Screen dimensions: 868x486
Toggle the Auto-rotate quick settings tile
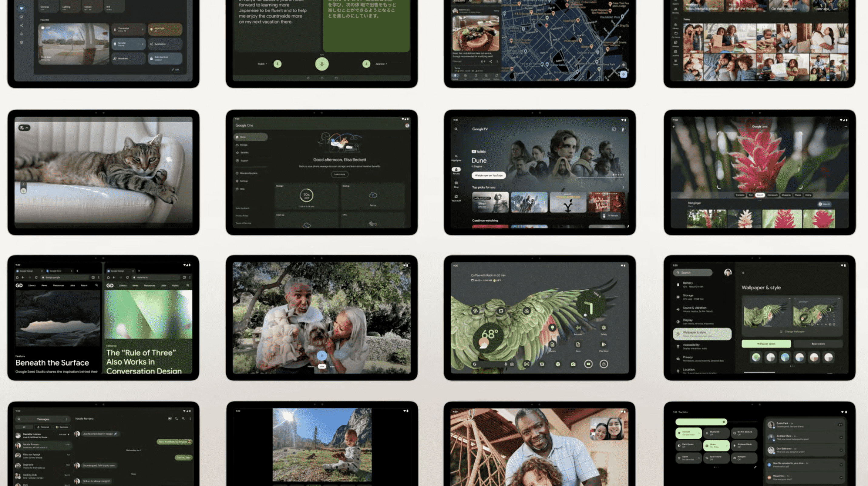click(716, 458)
